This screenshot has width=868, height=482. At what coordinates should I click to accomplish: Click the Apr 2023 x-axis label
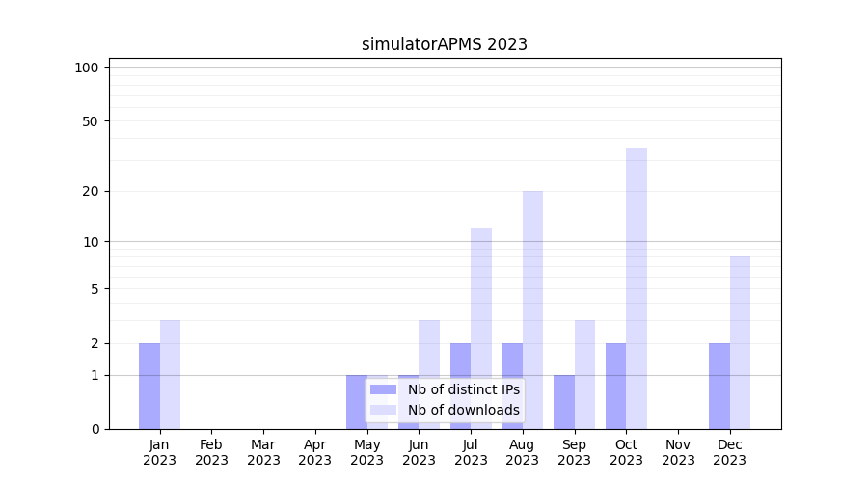point(315,452)
